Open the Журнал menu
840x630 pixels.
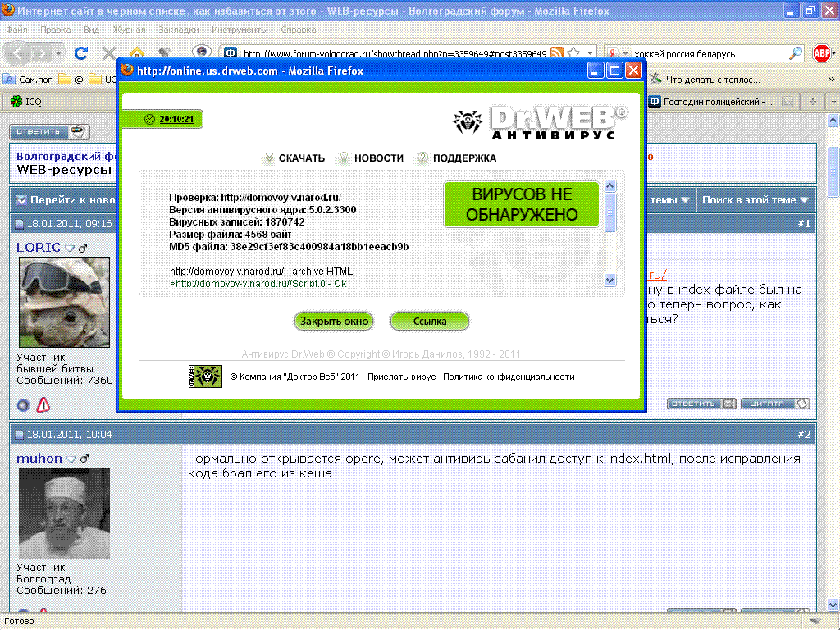pos(129,30)
